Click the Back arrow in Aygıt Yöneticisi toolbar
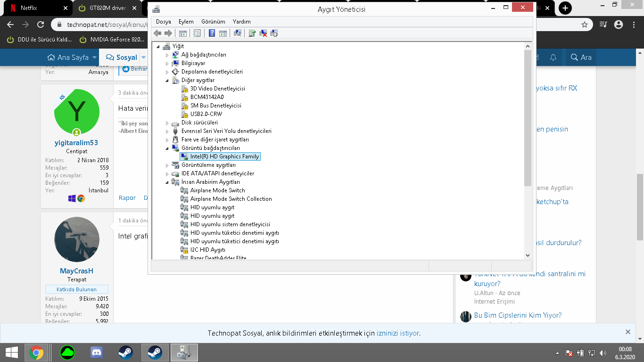This screenshot has width=644, height=362. 157,33
